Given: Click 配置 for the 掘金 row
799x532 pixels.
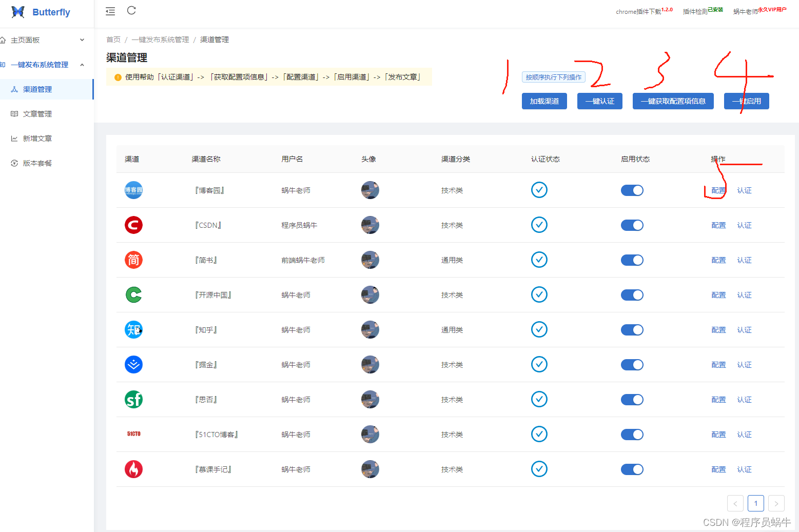Looking at the screenshot, I should tap(718, 365).
